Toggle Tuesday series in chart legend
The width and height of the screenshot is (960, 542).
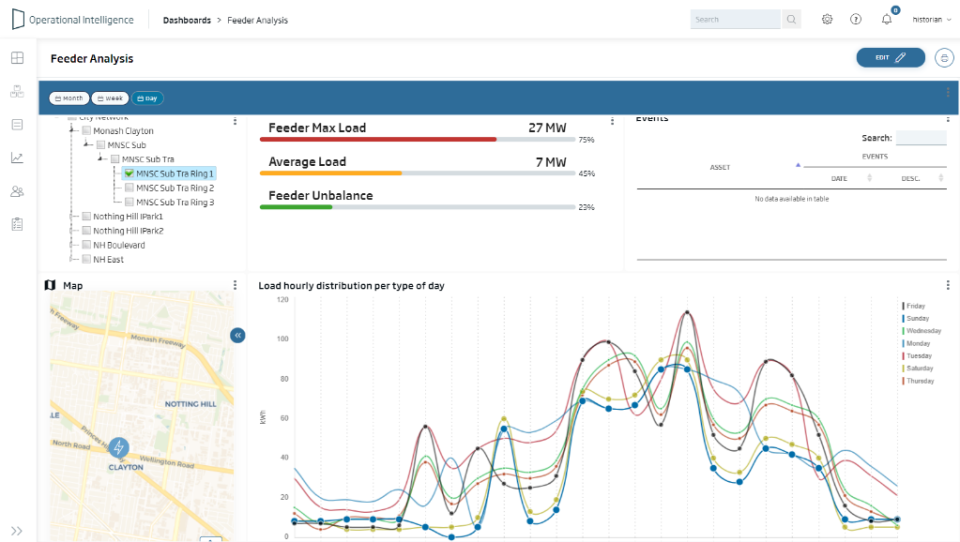[917, 356]
